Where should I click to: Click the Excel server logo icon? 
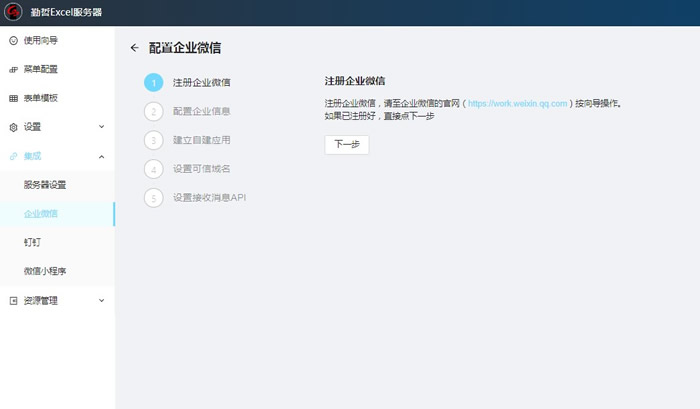tap(14, 13)
